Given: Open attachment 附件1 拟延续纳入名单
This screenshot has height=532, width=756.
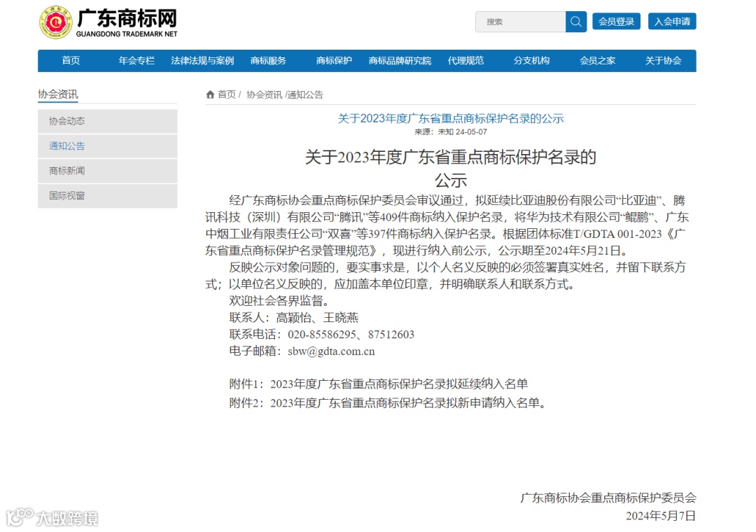Looking at the screenshot, I should pos(379,384).
